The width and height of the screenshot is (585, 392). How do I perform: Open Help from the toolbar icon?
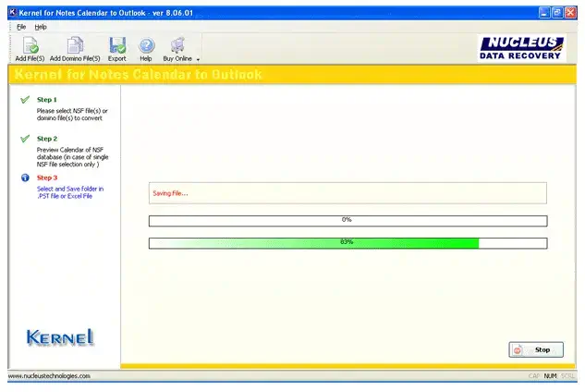click(x=146, y=46)
